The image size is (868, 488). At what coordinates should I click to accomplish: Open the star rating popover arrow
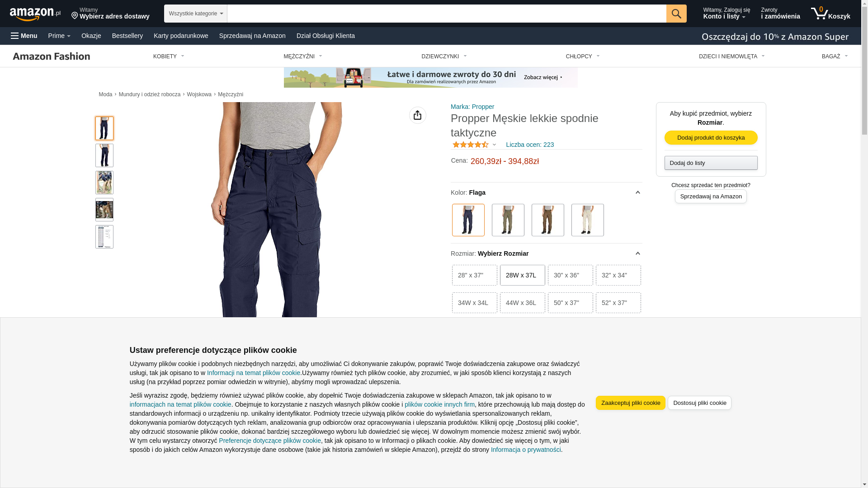point(494,145)
